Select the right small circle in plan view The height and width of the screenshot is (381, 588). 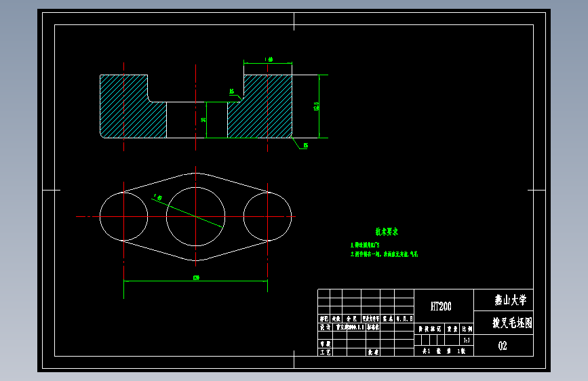pyautogui.click(x=267, y=217)
